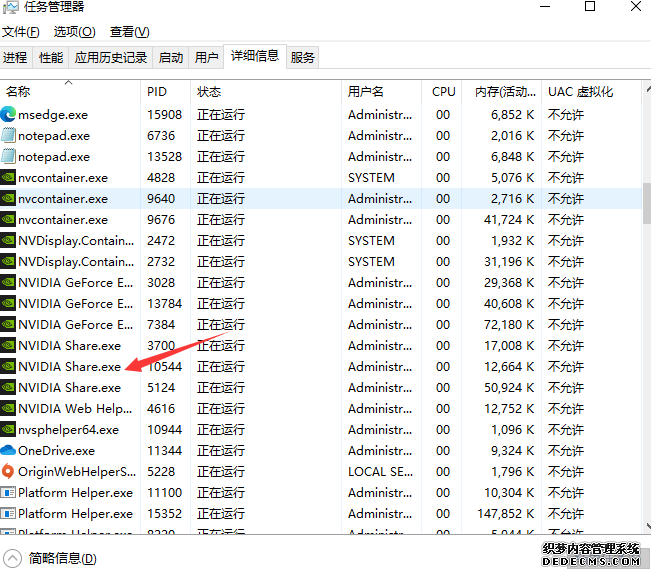This screenshot has height=576, width=651.
Task: Open the 文件(F) menu
Action: click(21, 32)
